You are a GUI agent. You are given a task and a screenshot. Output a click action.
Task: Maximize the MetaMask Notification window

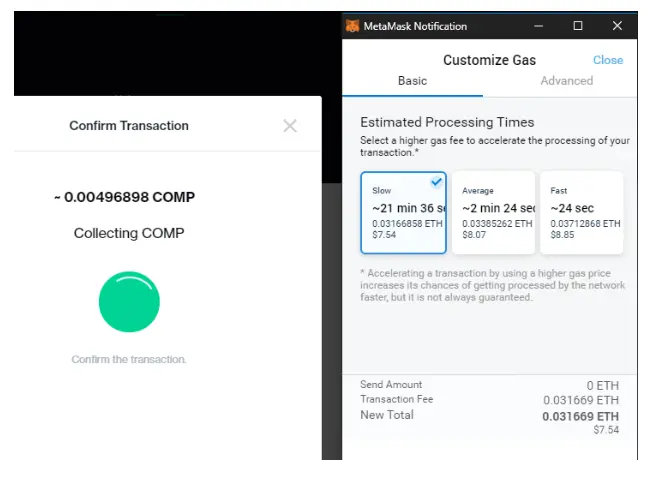(578, 26)
